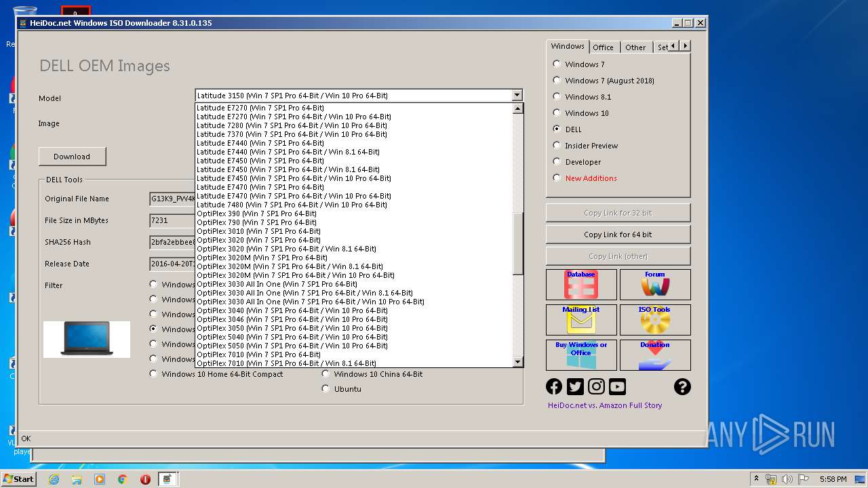
Task: Click the volume tray icon
Action: (787, 479)
